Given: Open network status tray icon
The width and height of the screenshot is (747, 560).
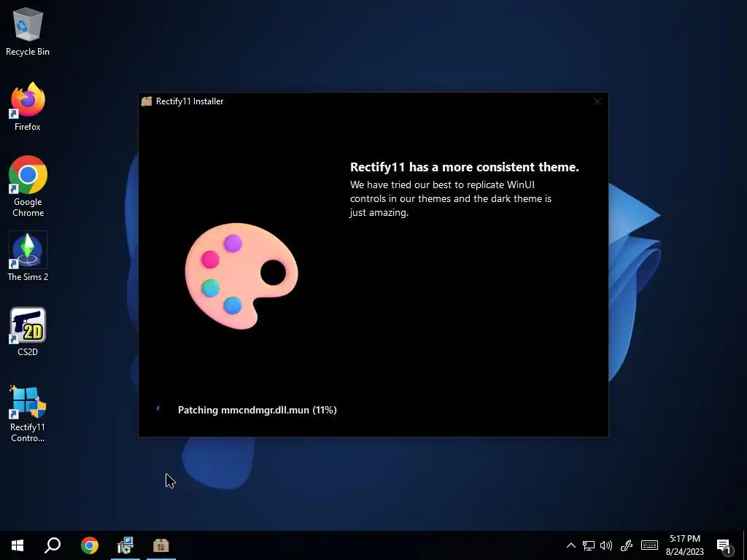Looking at the screenshot, I should pyautogui.click(x=589, y=545).
